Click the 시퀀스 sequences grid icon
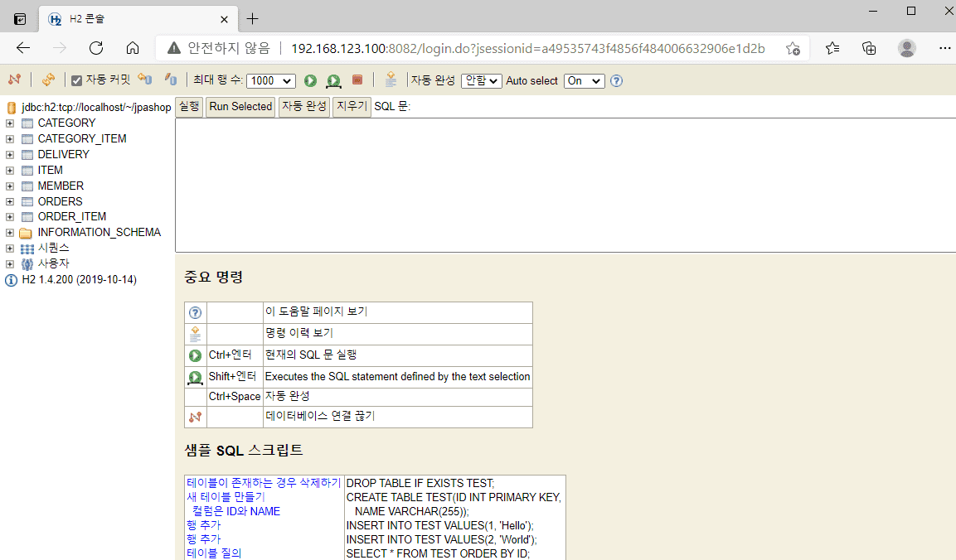956x560 pixels. coord(27,249)
